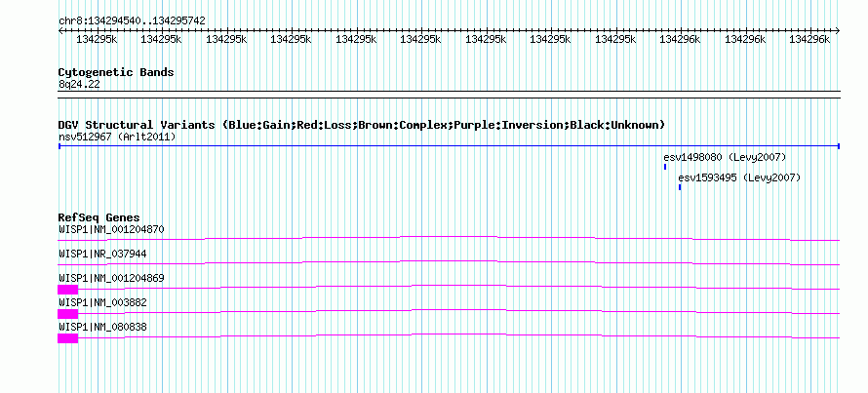
Task: Open the WISP1|NM_001204869 transcript label
Action: [x=111, y=278]
